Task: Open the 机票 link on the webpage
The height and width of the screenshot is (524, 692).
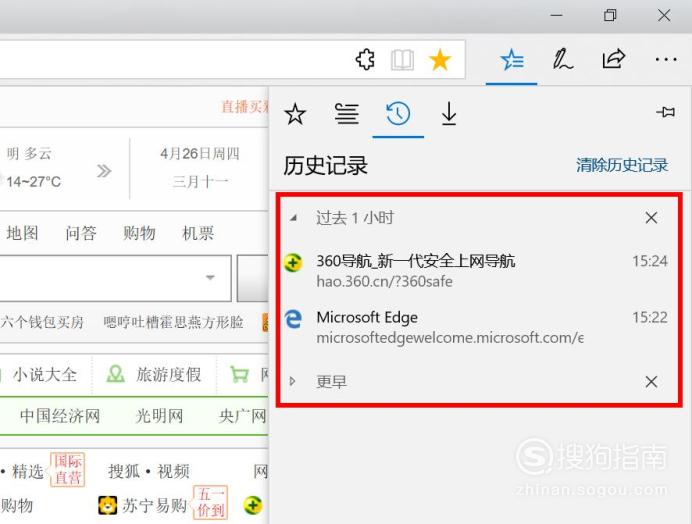Action: tap(198, 233)
